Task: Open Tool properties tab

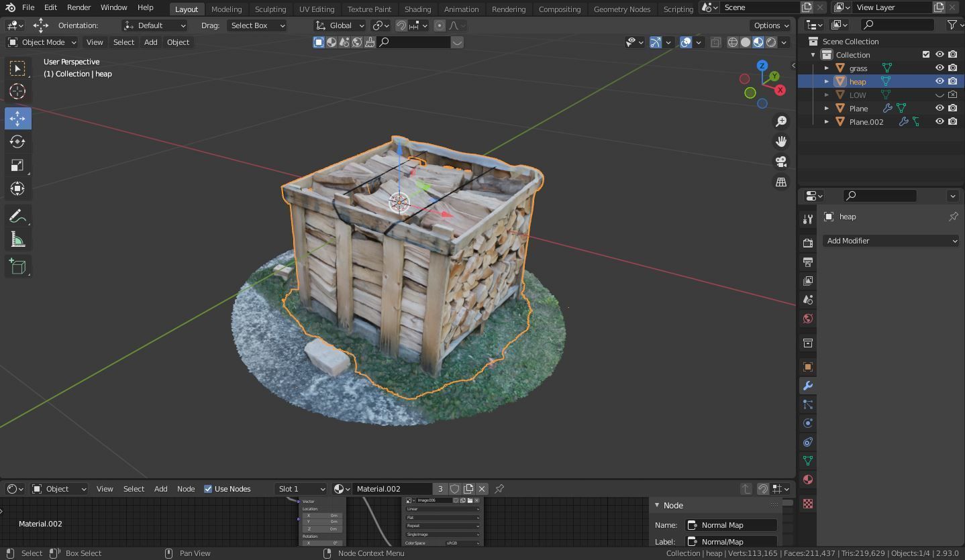Action: click(x=808, y=219)
